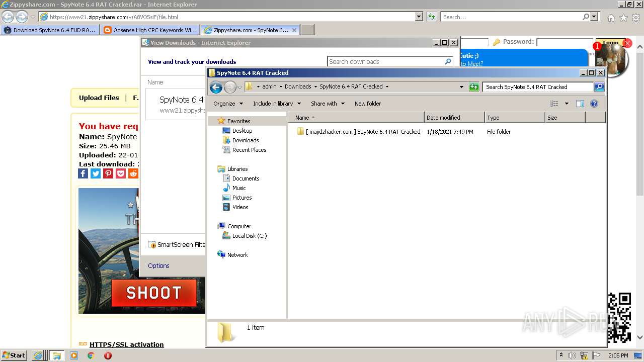Open a new Internet Explorer tab
Viewport: 644px width, 362px height.
(307, 30)
